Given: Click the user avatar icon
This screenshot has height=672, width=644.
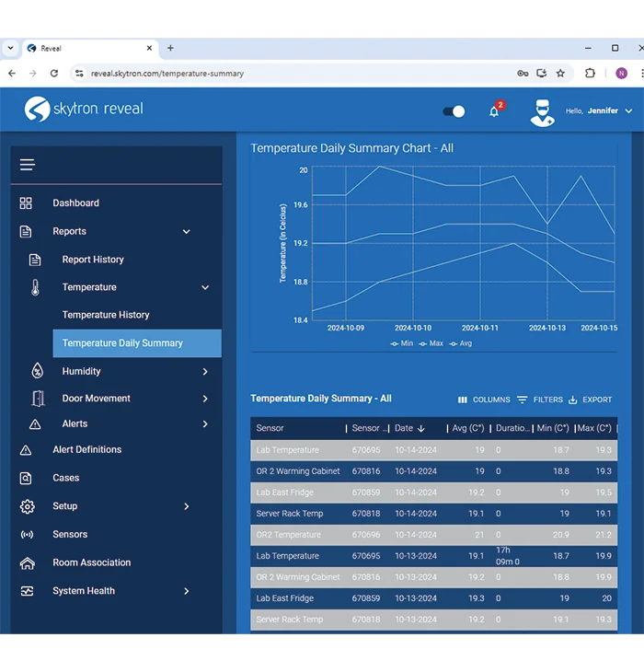Looking at the screenshot, I should pos(543,111).
